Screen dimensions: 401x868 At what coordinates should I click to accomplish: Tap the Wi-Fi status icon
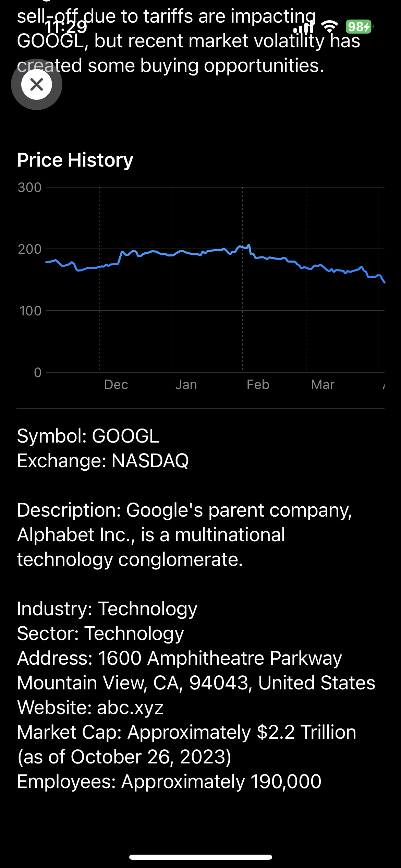click(x=329, y=26)
